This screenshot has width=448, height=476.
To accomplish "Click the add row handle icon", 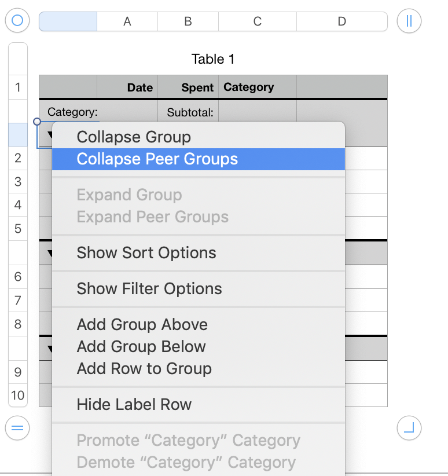I will click(x=17, y=428).
